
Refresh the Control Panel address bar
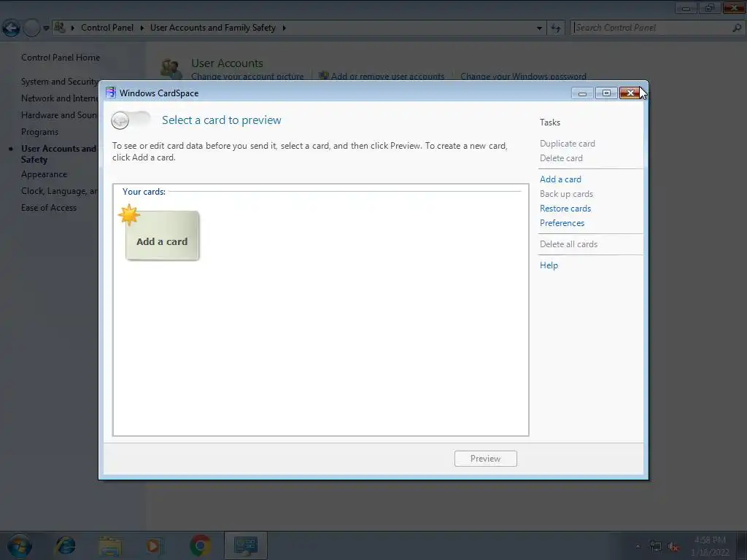tap(555, 28)
